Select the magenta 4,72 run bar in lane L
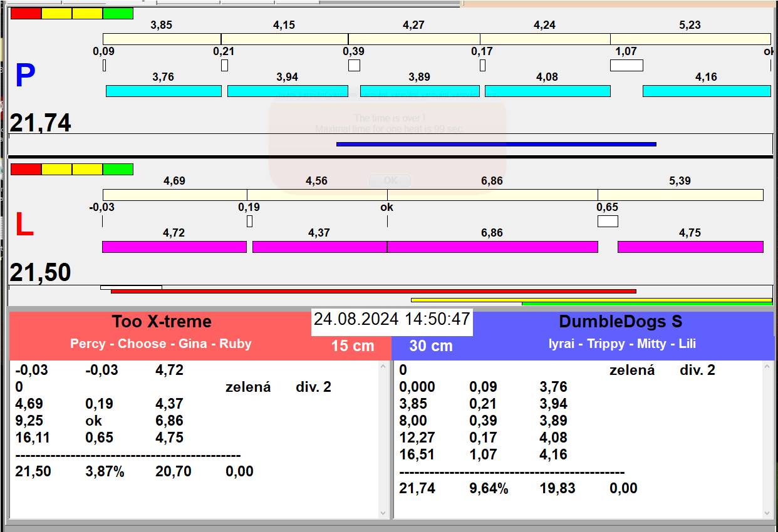Viewport: 778px width, 532px height. pos(174,247)
